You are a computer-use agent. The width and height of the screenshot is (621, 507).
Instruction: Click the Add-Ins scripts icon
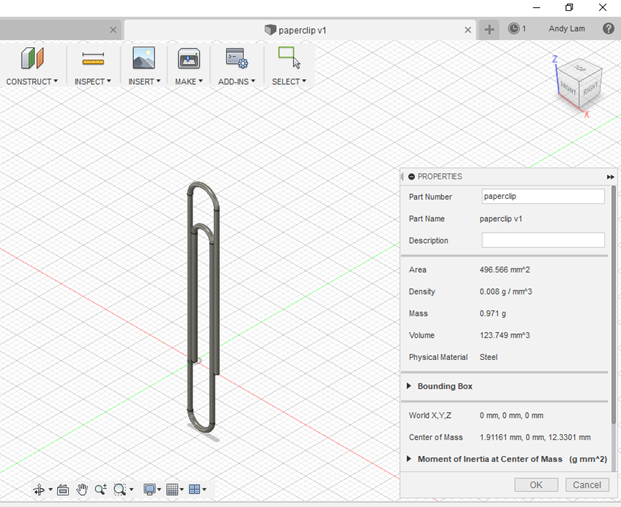(236, 58)
